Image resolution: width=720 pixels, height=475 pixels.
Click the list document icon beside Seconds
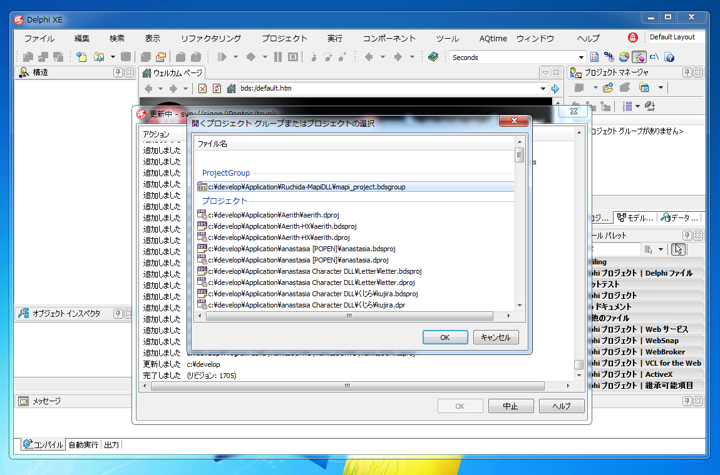594,57
